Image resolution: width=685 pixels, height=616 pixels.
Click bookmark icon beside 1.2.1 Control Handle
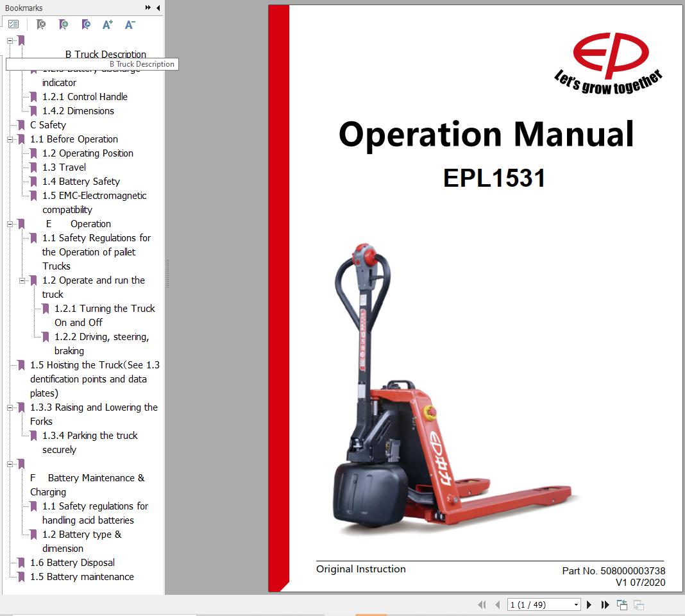tap(33, 97)
